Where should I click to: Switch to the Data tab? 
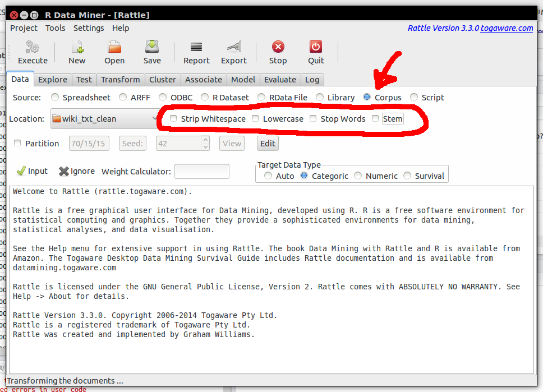pos(20,79)
